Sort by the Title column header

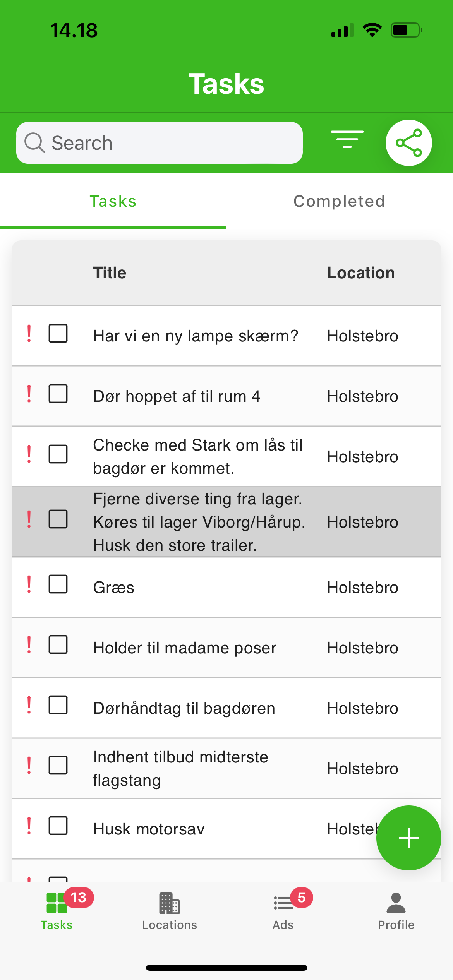click(110, 273)
